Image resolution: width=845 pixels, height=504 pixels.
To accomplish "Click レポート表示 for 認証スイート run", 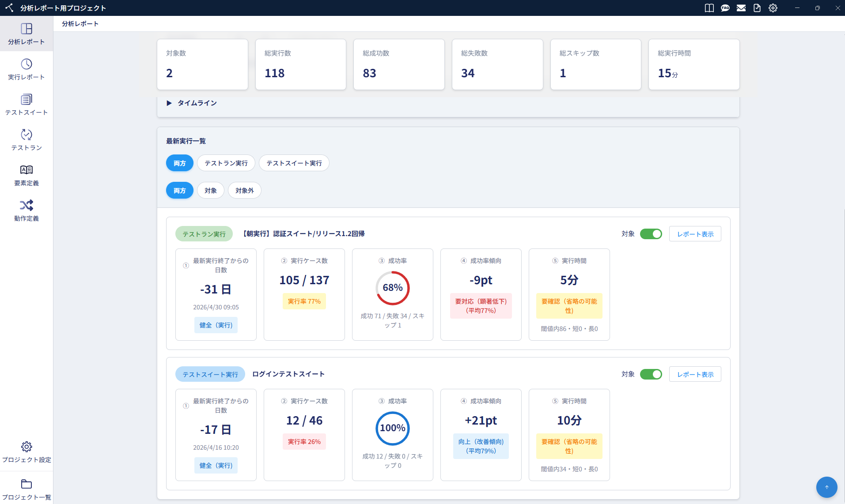I will point(695,234).
